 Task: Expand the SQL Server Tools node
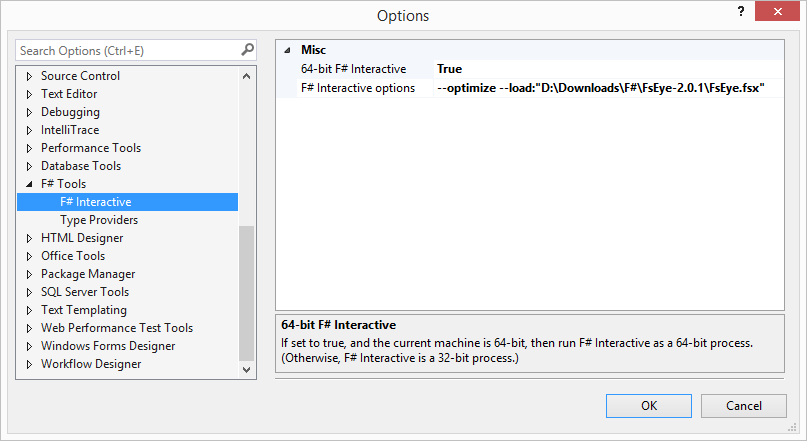click(x=29, y=292)
